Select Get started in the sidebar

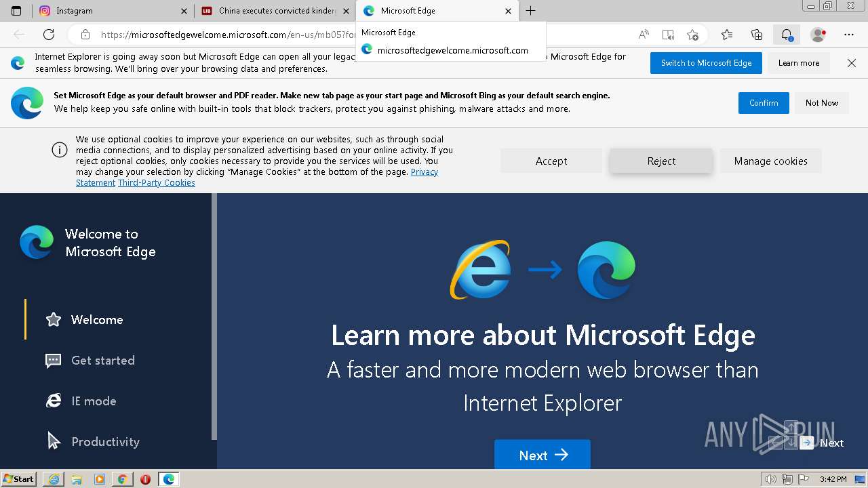(x=103, y=360)
